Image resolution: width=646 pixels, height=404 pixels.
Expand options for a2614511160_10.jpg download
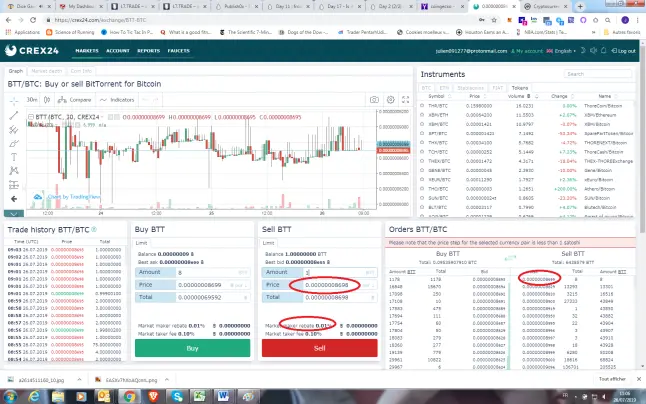coord(79,380)
